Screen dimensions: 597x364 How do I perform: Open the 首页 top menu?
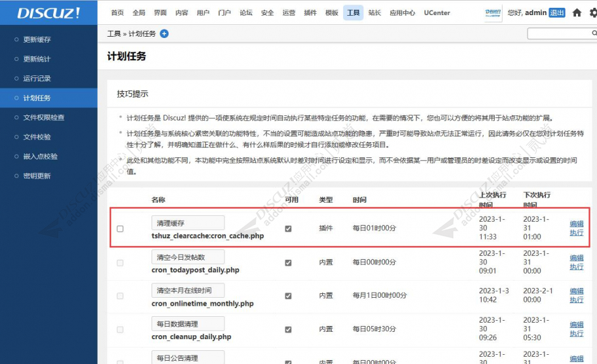pyautogui.click(x=117, y=12)
